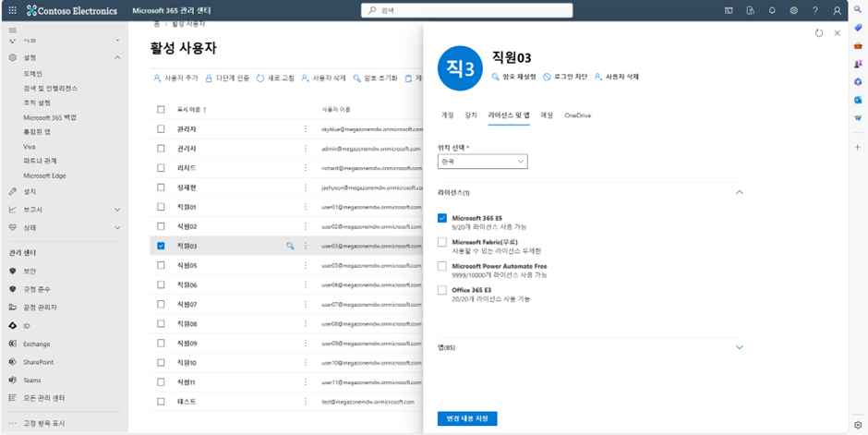Click the Contoso Electronics logo
868x435 pixels.
click(72, 10)
